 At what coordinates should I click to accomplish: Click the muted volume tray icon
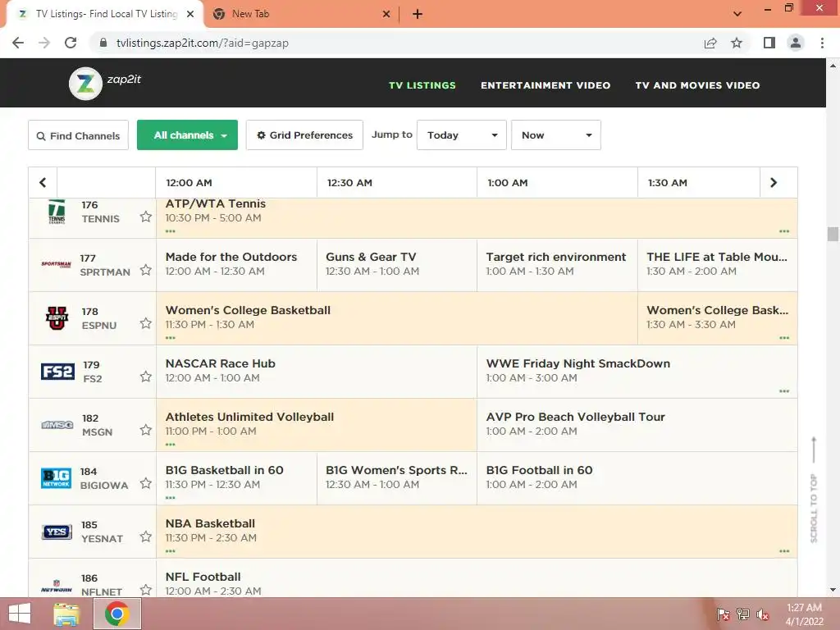coord(763,614)
